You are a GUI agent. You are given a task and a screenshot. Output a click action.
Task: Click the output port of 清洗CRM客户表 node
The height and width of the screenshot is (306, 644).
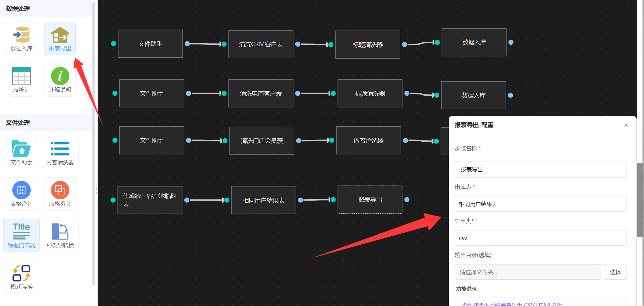click(298, 44)
